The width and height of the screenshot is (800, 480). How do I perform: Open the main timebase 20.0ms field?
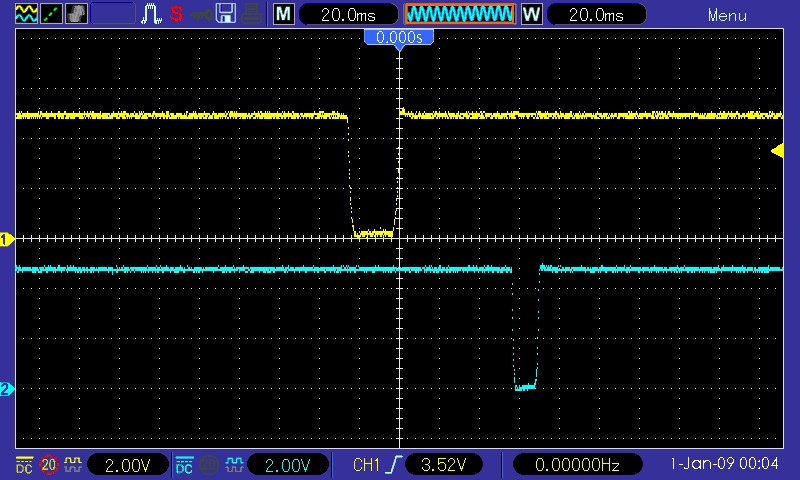[x=347, y=14]
